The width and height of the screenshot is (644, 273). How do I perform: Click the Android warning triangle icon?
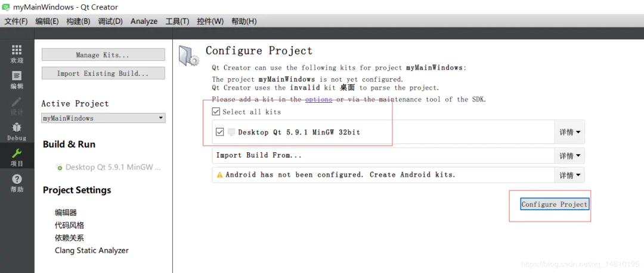[x=219, y=175]
